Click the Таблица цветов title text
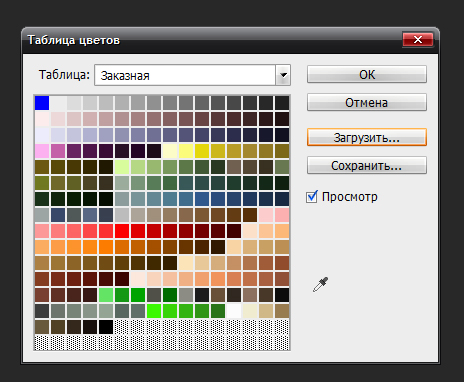The height and width of the screenshot is (382, 464). (x=74, y=40)
